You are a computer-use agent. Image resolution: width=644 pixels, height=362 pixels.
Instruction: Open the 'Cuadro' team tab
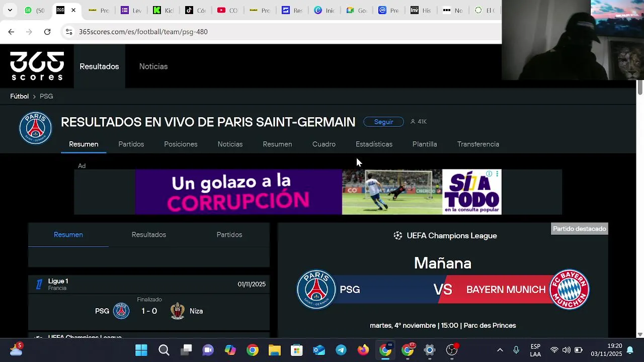point(324,144)
